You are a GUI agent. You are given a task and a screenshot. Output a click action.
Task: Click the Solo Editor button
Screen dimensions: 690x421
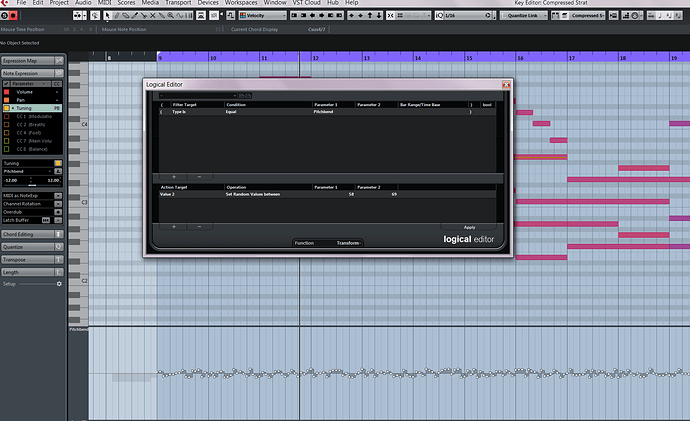click(4, 15)
